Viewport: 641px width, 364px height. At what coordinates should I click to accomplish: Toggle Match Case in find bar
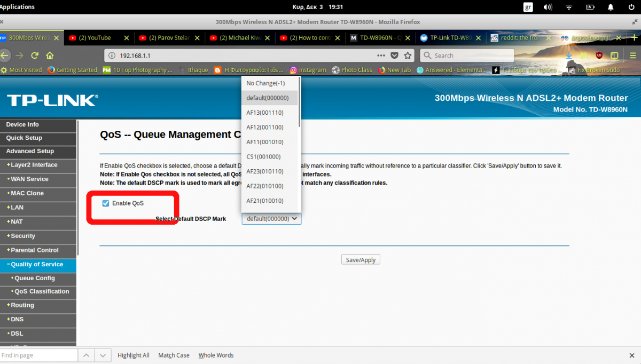pyautogui.click(x=174, y=355)
